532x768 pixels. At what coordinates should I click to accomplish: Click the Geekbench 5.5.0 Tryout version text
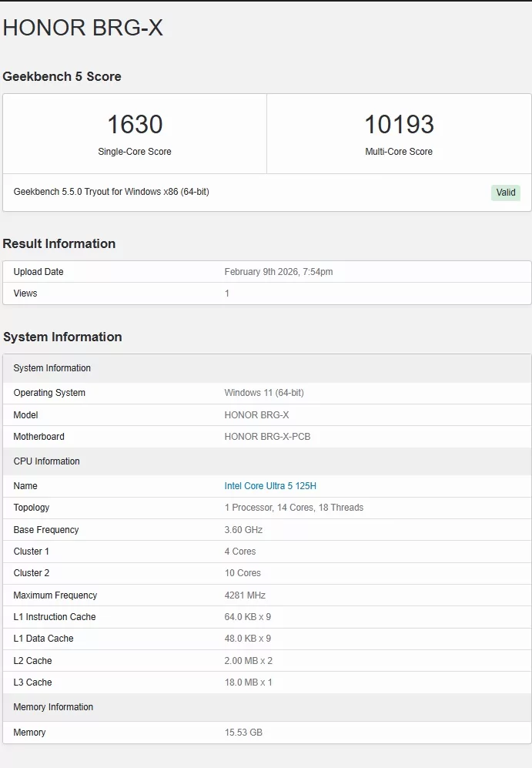click(x=112, y=192)
